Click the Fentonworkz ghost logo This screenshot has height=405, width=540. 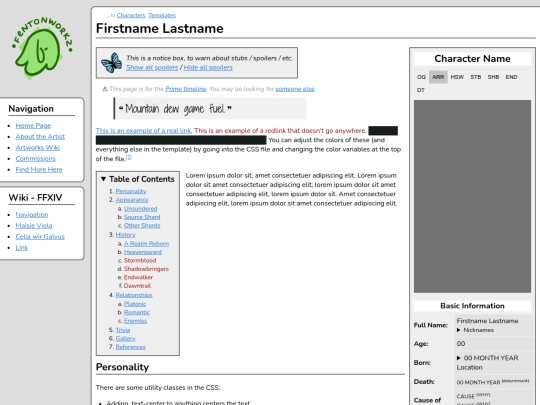coord(42,48)
